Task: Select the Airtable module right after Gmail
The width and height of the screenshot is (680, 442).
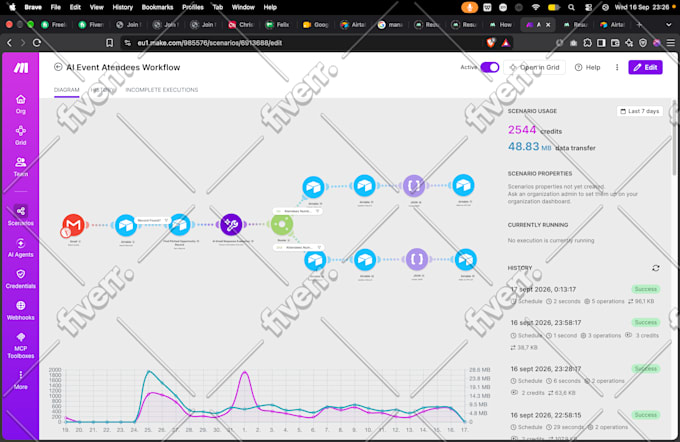Action: click(x=126, y=225)
